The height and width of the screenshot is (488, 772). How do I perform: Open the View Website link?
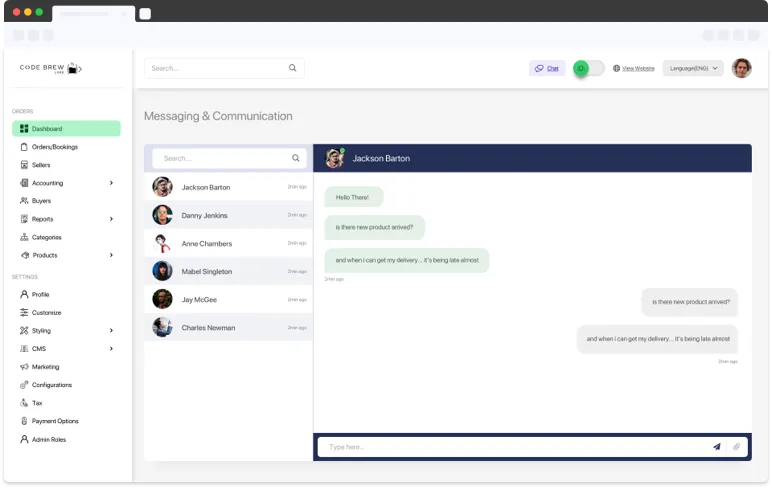pos(637,68)
